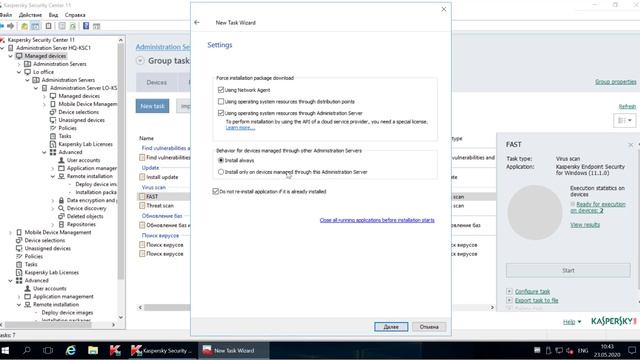
Task: Click the up-one-level folder toolbar icon
Action: 24,26
